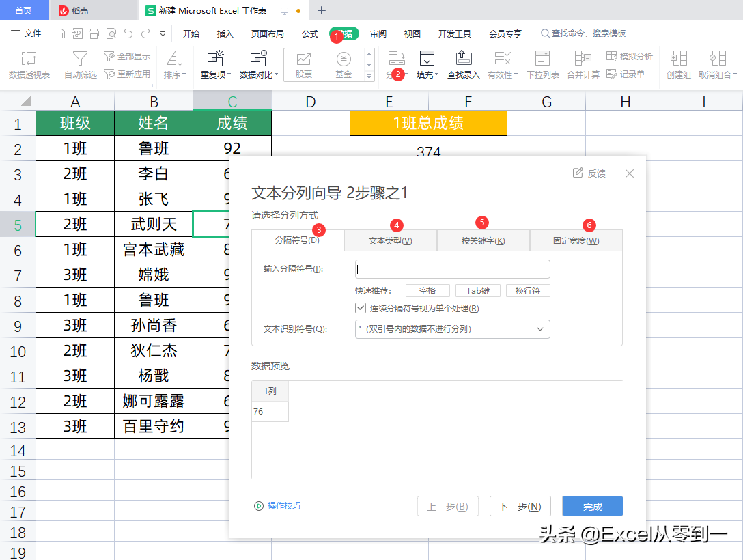743x560 pixels.
Task: Click the plus icon to add new tab
Action: 321,10
